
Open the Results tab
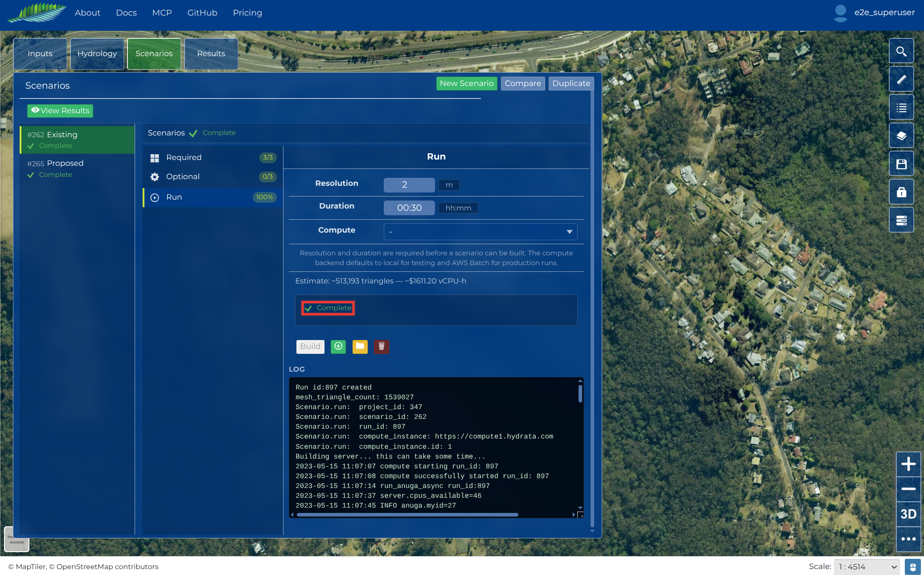point(211,53)
